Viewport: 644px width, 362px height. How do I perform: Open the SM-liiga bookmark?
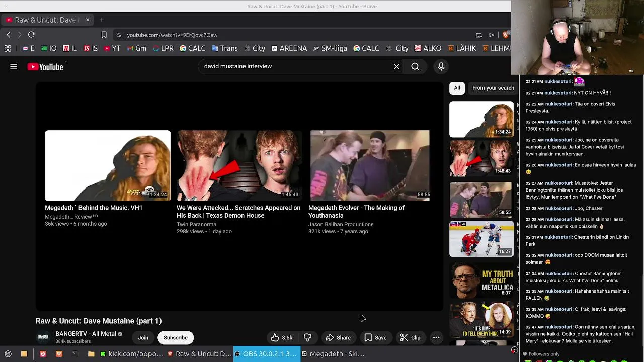330,48
